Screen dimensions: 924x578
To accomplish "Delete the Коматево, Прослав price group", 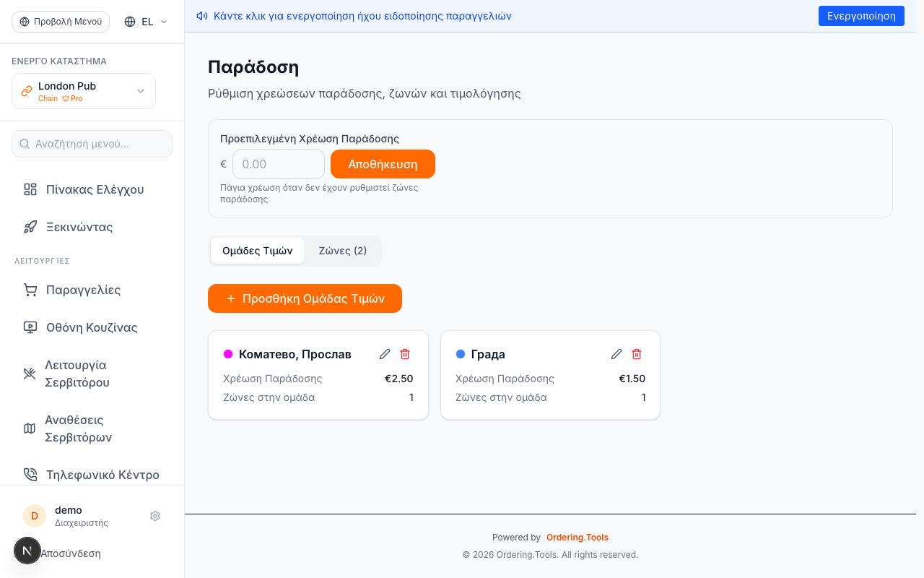I will click(405, 354).
